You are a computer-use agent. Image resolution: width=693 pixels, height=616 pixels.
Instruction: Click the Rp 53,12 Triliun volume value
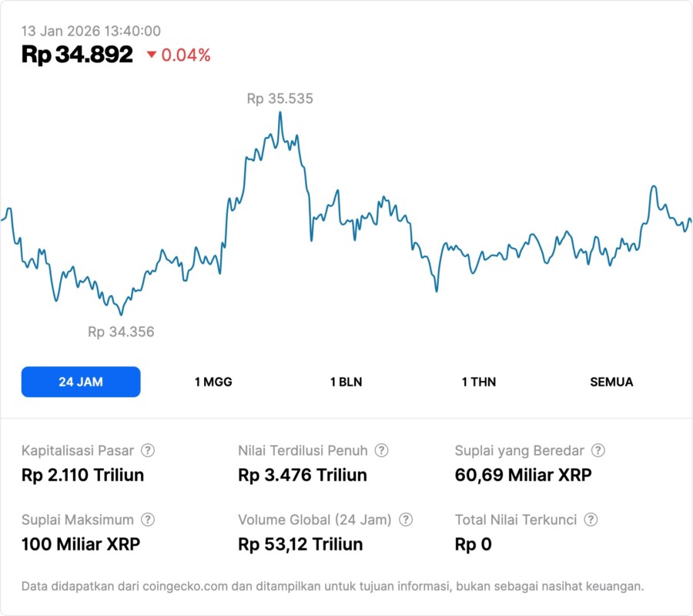click(x=300, y=544)
